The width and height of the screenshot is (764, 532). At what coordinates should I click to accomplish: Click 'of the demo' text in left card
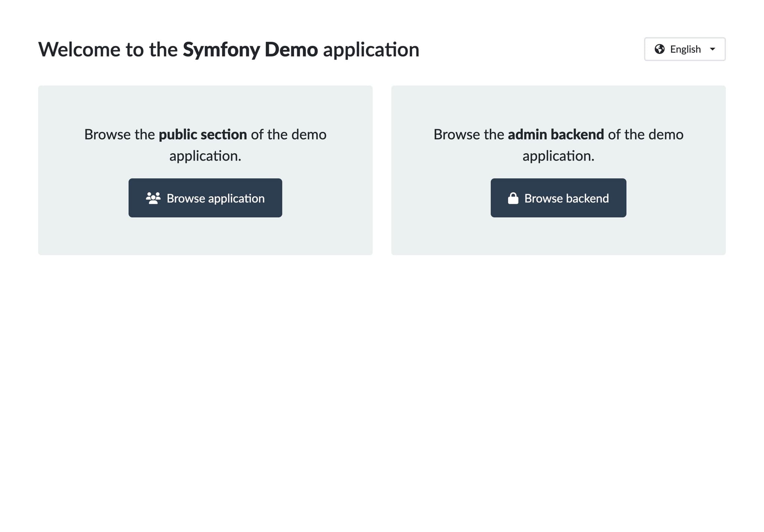pos(288,135)
